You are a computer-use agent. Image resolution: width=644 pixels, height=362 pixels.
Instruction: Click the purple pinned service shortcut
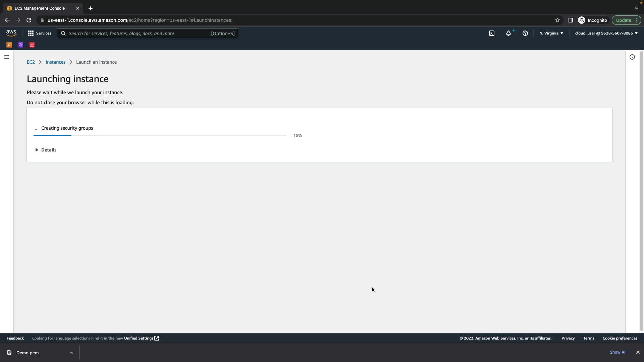20,45
